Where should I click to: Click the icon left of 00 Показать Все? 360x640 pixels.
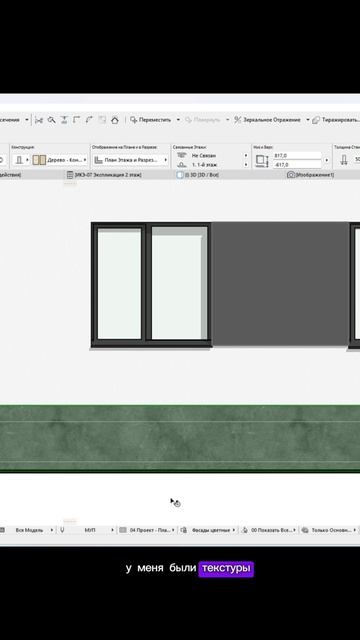point(245,530)
